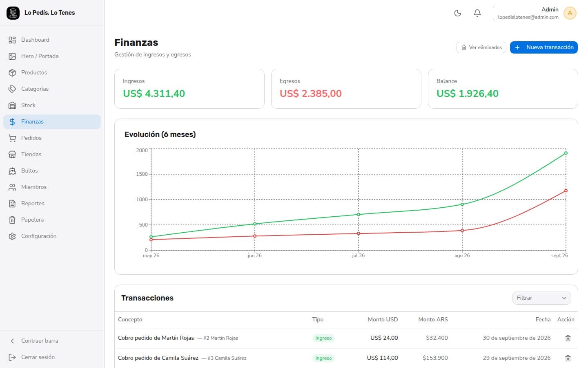Screen dimensions: 588x368
Task: Click the Pedidos cart icon
Action: (x=12, y=138)
